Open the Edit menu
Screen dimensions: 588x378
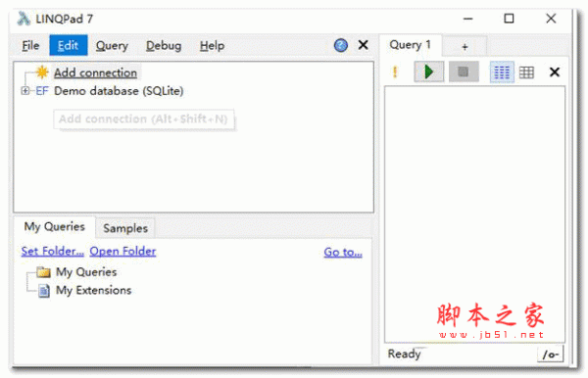pyautogui.click(x=69, y=45)
